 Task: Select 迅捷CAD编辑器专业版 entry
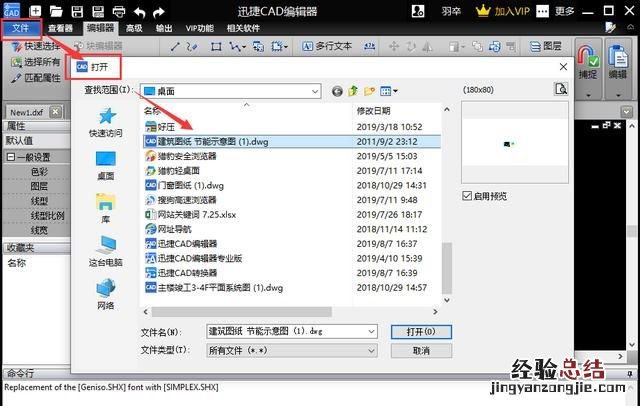tap(194, 258)
